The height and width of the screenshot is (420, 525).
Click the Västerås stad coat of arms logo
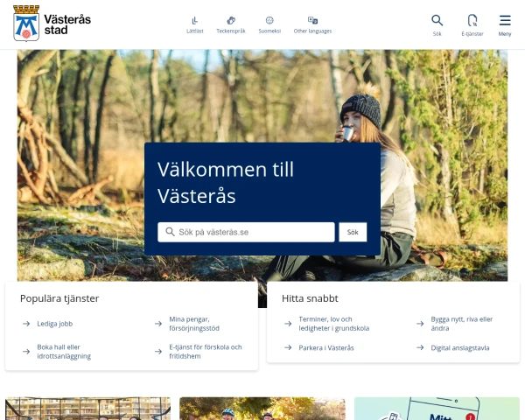click(26, 24)
